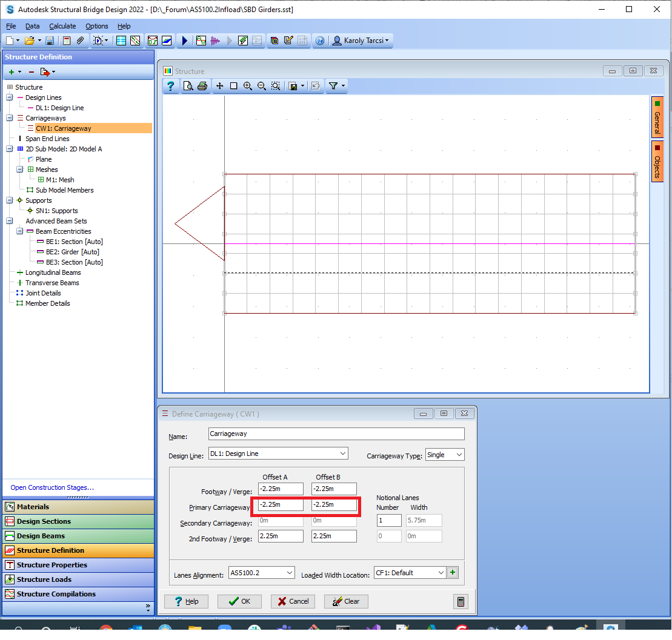Click the Print icon in the Structure window

click(x=202, y=85)
